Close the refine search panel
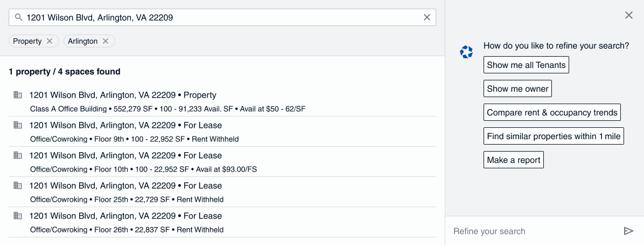The height and width of the screenshot is (246, 644). point(628,15)
